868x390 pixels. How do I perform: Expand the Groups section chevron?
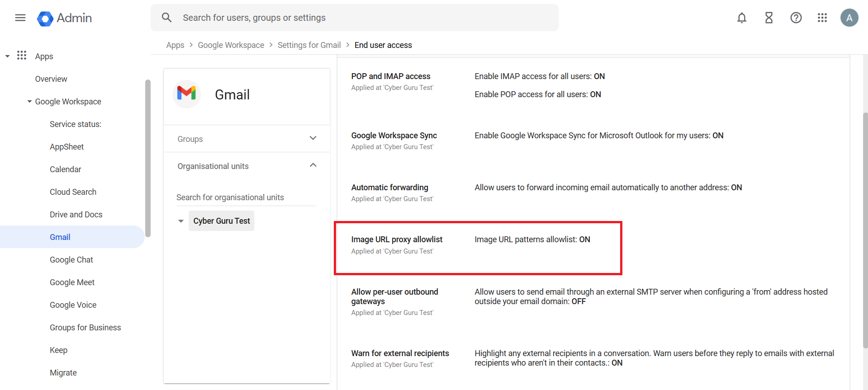pyautogui.click(x=313, y=138)
